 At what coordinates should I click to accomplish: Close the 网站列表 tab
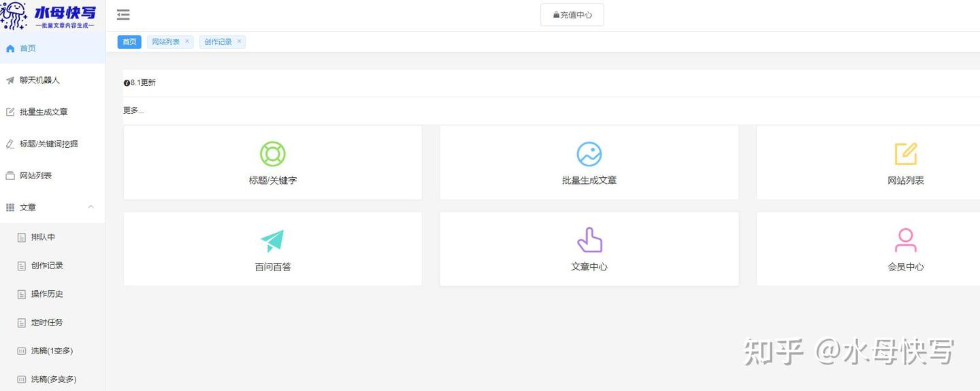pos(187,42)
